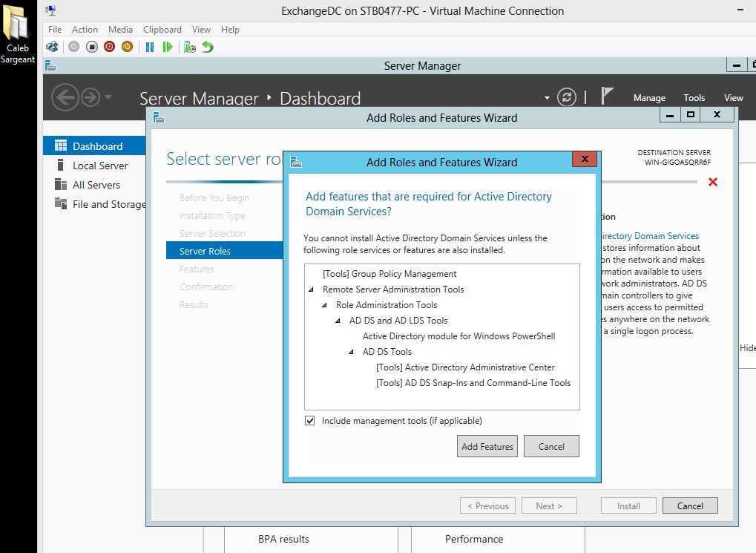
Task: Select [Tools] AD DS Snap-Ins and Command-Line Tools
Action: (473, 383)
